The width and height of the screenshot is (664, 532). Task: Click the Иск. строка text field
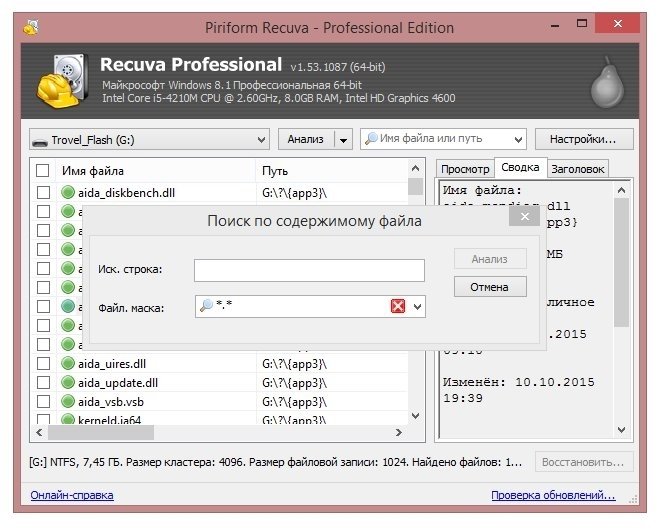[309, 270]
